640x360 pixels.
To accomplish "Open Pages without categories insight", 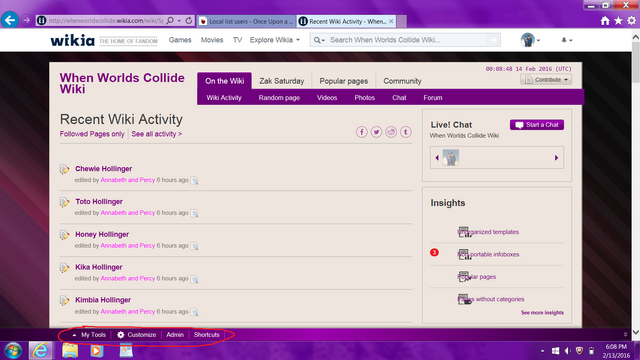I will pos(491,299).
